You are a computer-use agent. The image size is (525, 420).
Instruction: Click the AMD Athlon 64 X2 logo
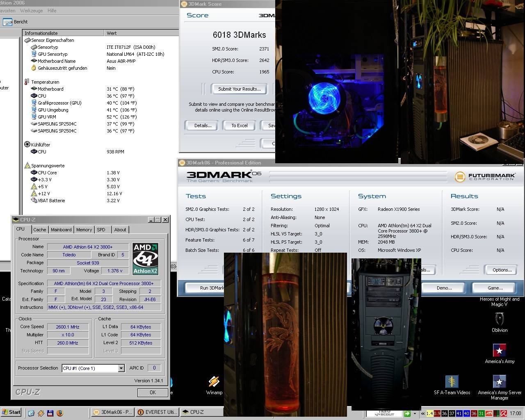pyautogui.click(x=145, y=259)
